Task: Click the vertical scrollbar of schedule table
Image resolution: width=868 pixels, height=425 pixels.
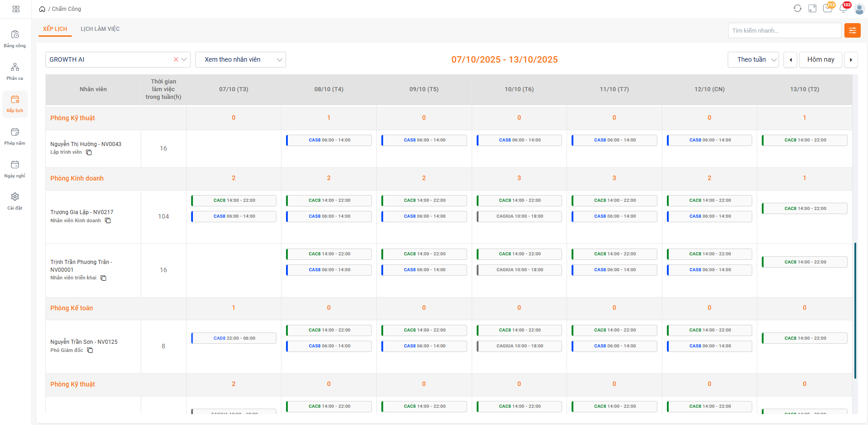Action: pyautogui.click(x=855, y=310)
